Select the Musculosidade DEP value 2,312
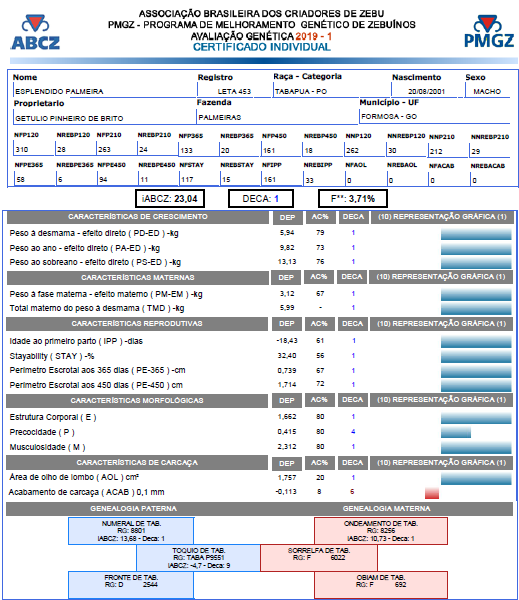Screen dimensions: 519x600 287,447
